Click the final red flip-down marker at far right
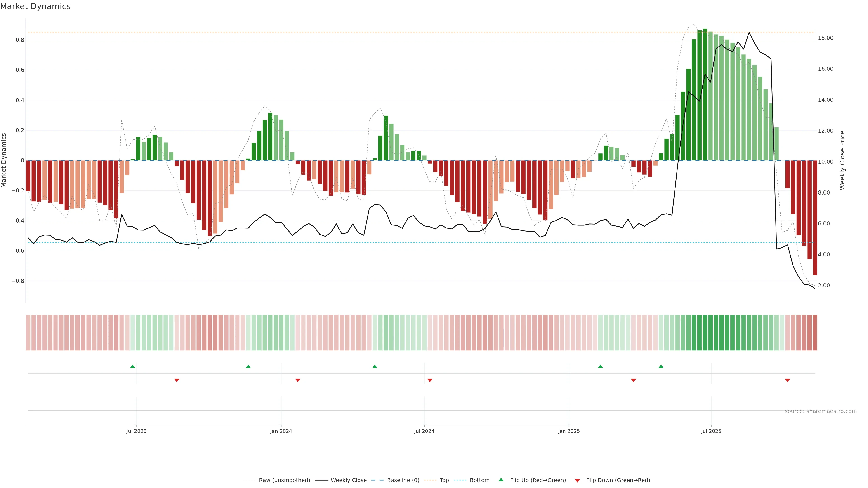 (x=788, y=380)
